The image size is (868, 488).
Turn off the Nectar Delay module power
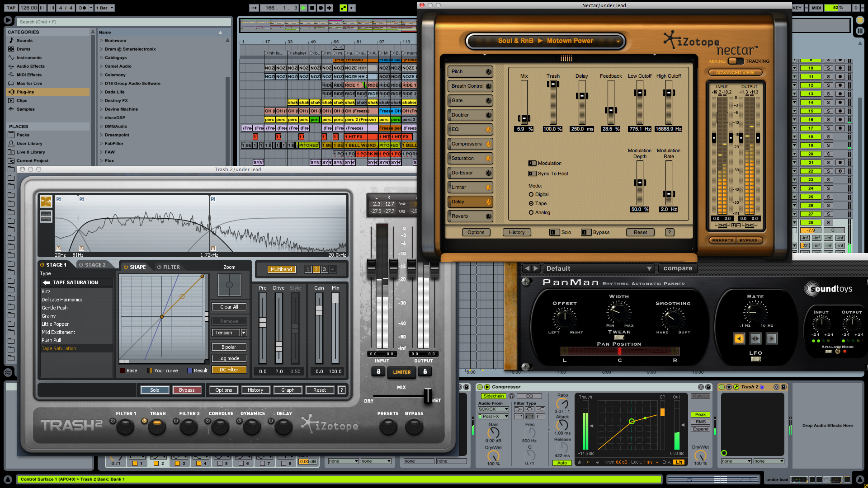pyautogui.click(x=489, y=202)
